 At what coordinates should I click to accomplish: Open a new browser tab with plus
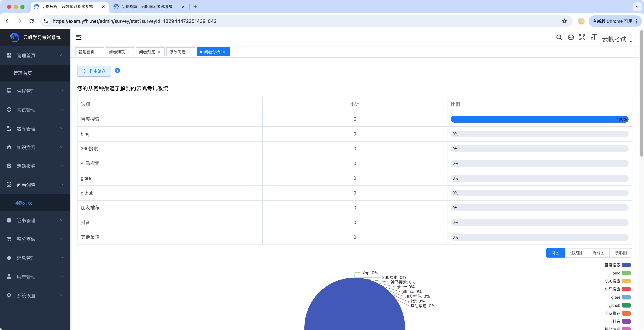(195, 7)
